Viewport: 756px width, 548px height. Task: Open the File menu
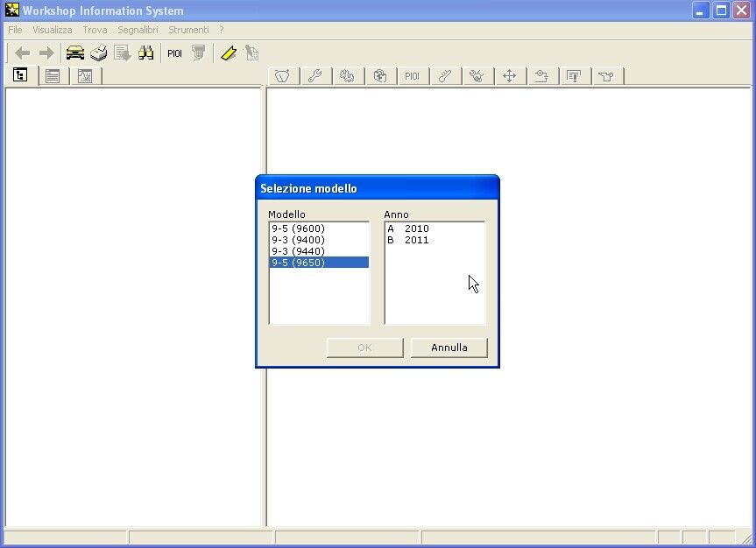click(x=15, y=30)
